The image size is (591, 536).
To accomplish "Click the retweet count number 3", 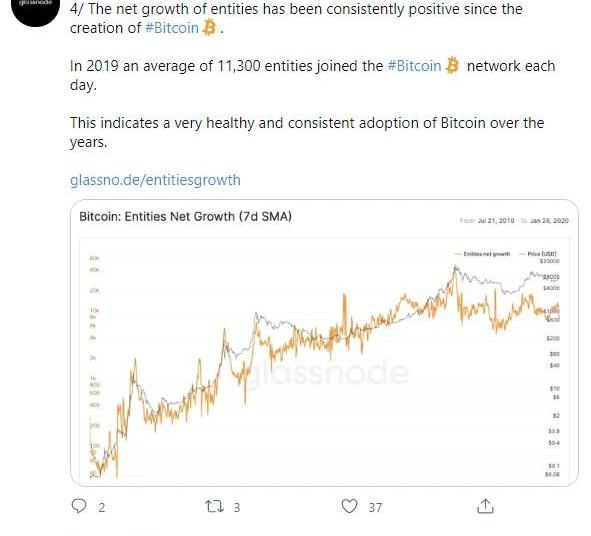I will click(x=236, y=507).
